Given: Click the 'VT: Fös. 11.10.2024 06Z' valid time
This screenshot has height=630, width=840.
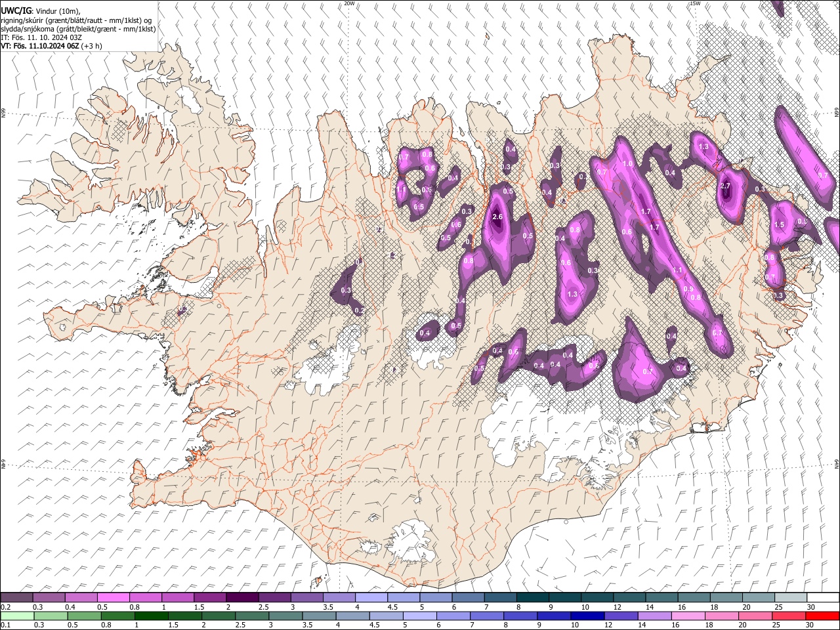Looking at the screenshot, I should click(40, 46).
